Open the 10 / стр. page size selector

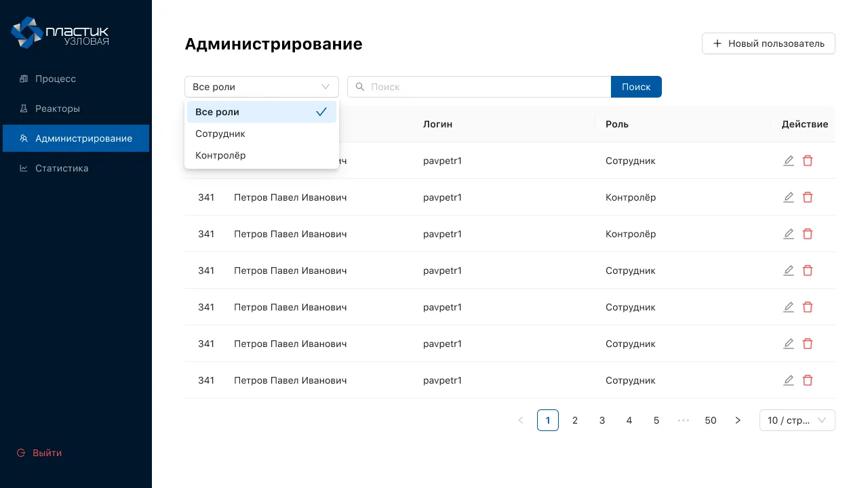coord(797,420)
